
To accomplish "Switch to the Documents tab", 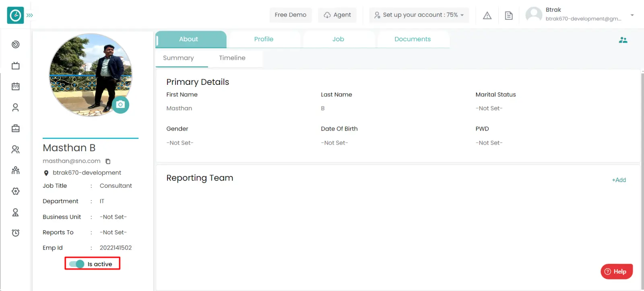I will pos(413,39).
